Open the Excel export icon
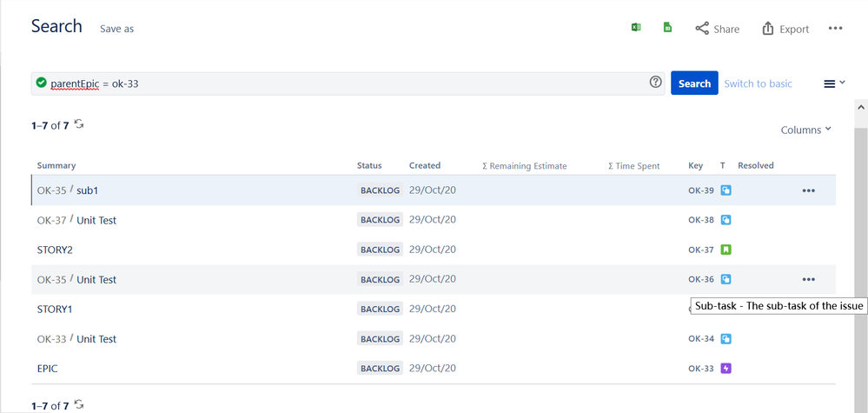Viewport: 868px width, 413px height. (x=636, y=28)
